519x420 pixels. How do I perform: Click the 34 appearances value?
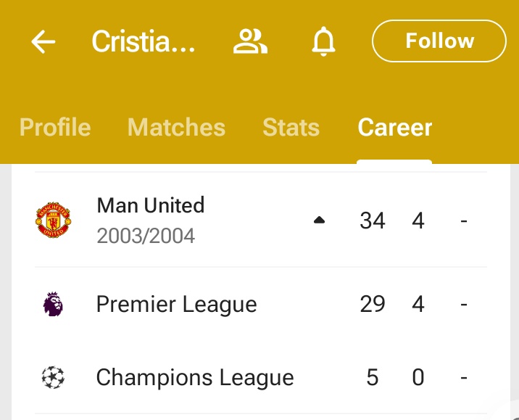click(x=373, y=221)
